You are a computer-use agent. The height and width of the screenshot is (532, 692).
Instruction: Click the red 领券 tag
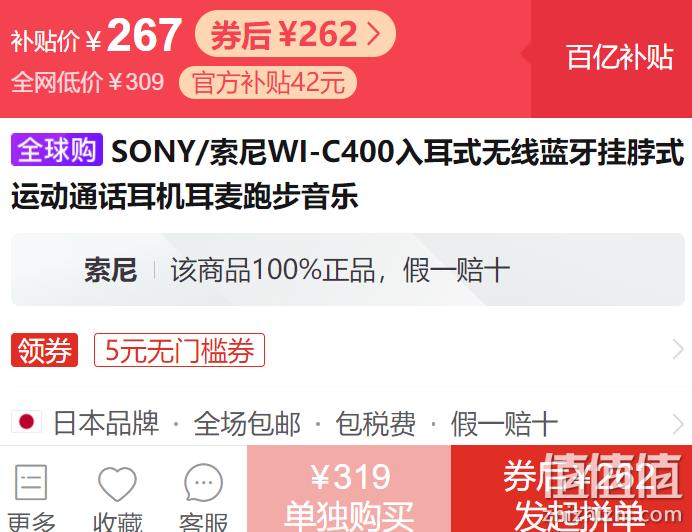coord(45,350)
